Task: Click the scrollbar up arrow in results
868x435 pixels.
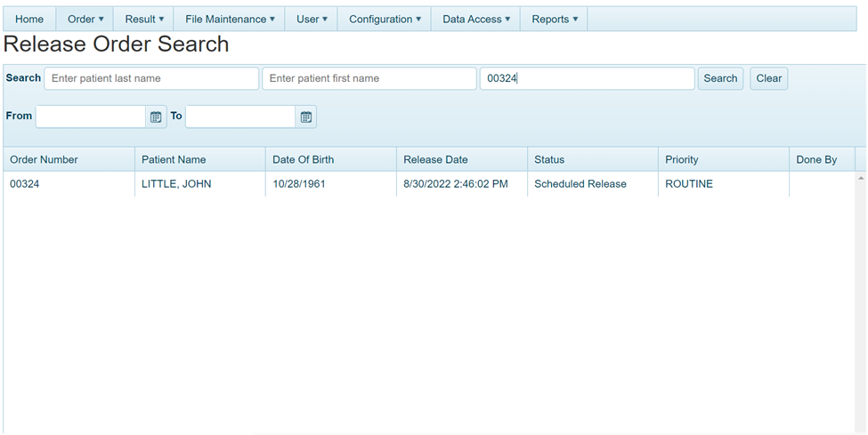Action: pos(861,178)
